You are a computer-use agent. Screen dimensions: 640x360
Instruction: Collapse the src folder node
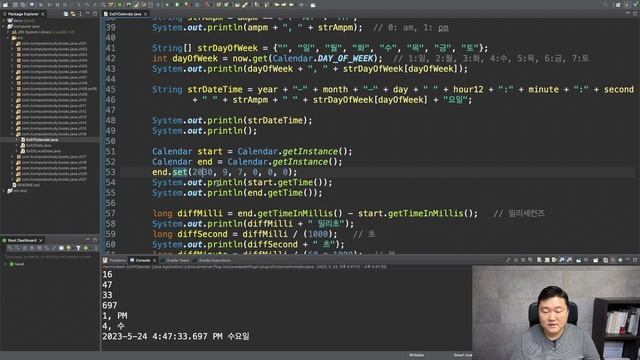click(x=8, y=38)
